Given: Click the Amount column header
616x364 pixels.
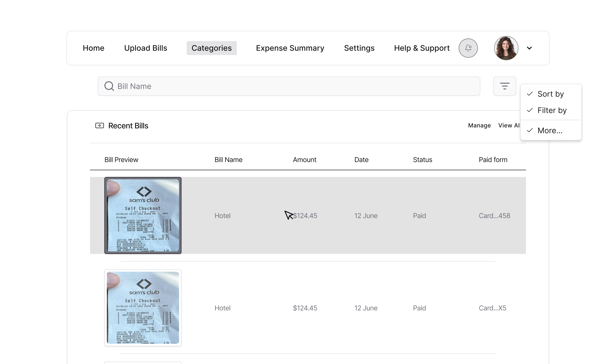Looking at the screenshot, I should pyautogui.click(x=304, y=160).
